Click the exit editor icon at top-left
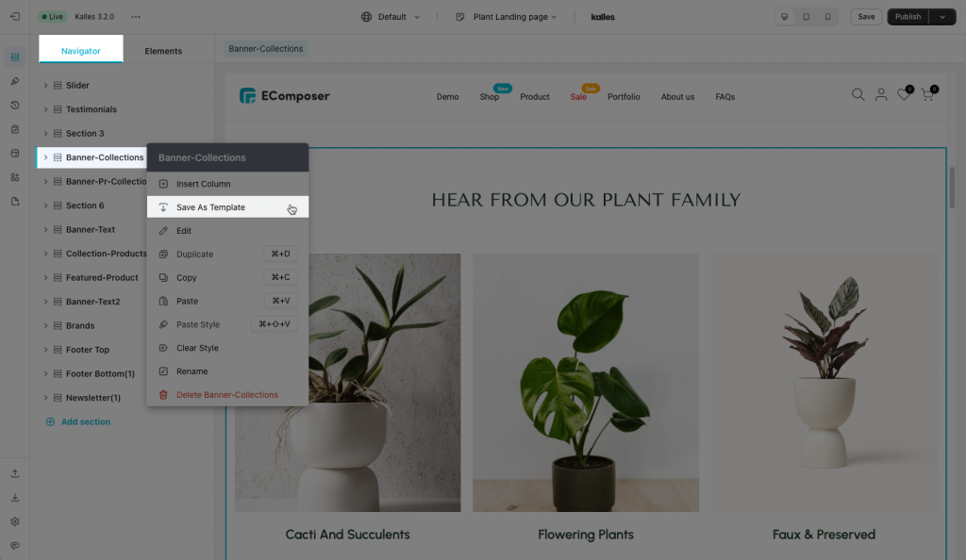The width and height of the screenshot is (966, 560). (15, 17)
